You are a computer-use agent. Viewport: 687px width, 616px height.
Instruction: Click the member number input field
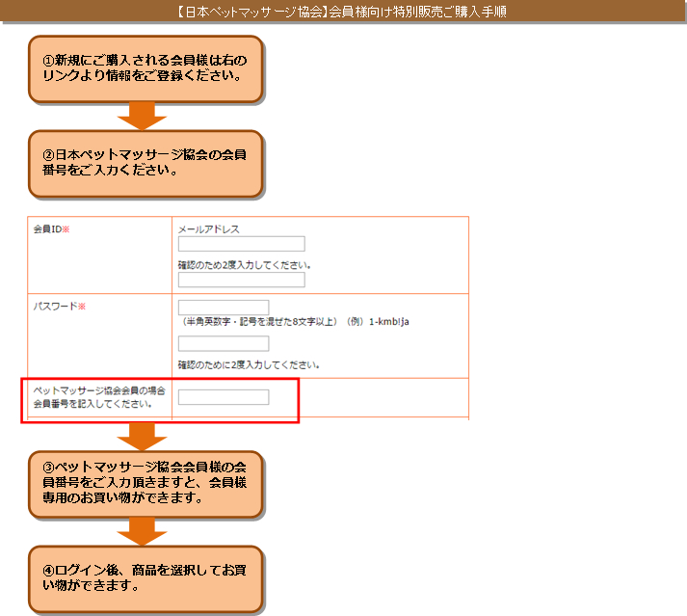coord(224,397)
